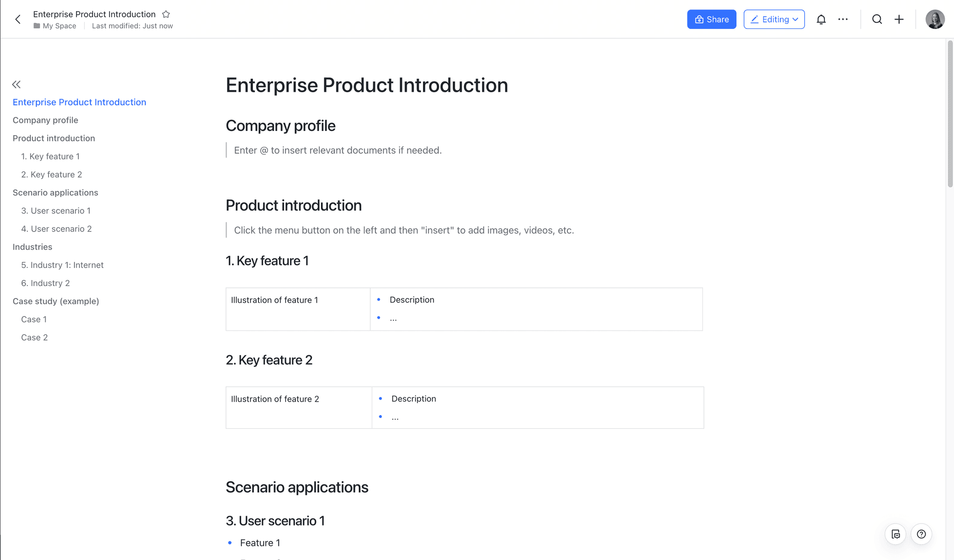Screen dimensions: 954x560
Task: Click the My Space folder icon
Action: coord(36,26)
